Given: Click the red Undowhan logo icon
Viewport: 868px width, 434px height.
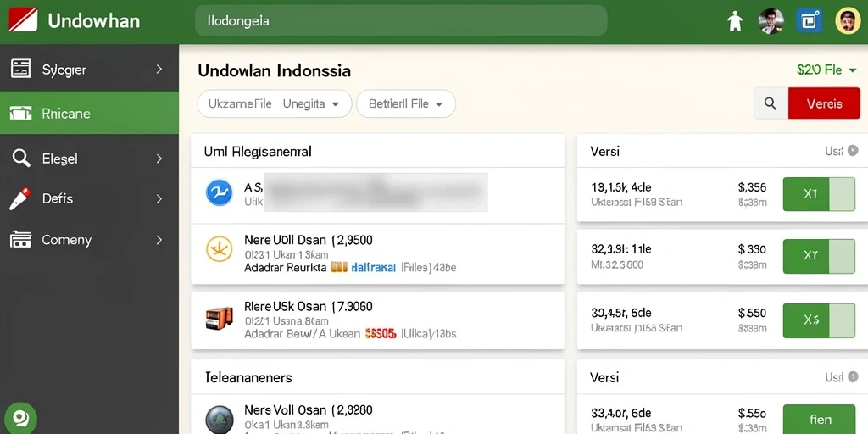Looking at the screenshot, I should click(x=23, y=20).
